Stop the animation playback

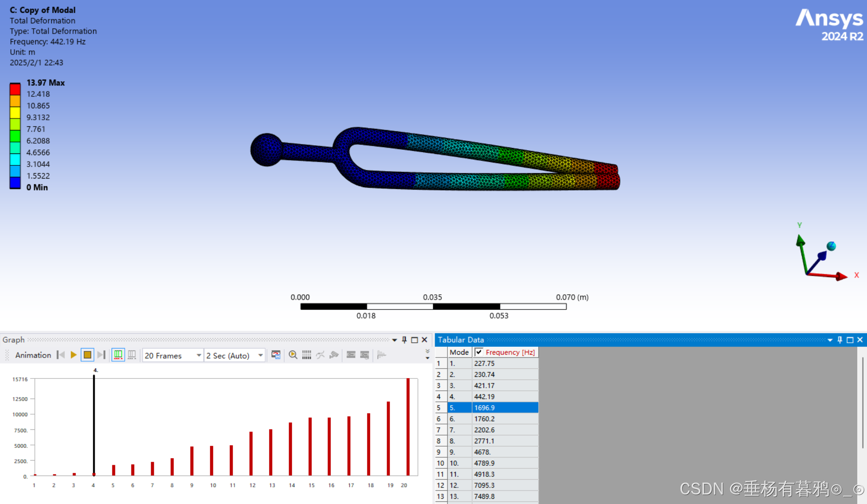pos(87,355)
